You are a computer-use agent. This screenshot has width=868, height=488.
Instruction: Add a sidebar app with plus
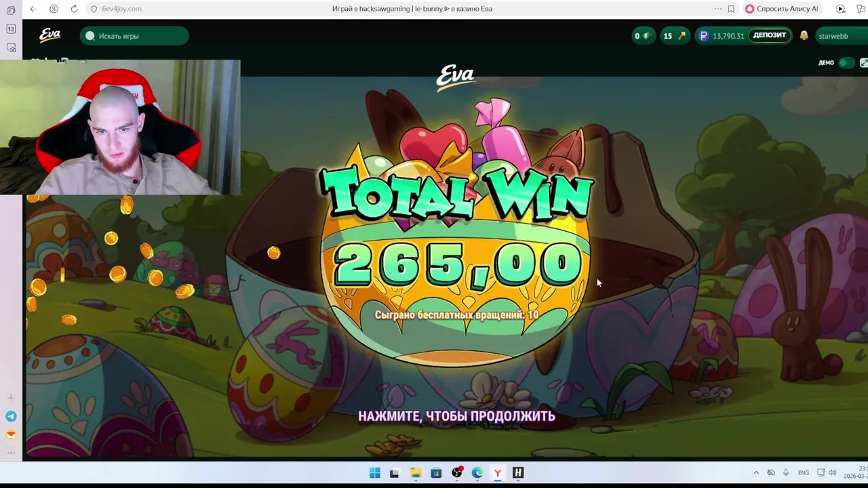11,398
